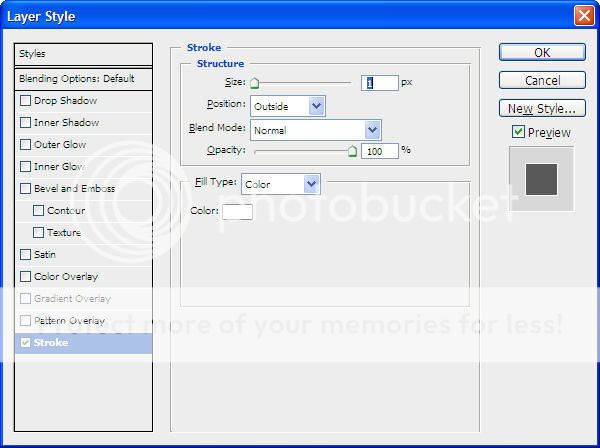This screenshot has width=600, height=448.
Task: Toggle the Outer Glow checkbox
Action: tap(26, 145)
